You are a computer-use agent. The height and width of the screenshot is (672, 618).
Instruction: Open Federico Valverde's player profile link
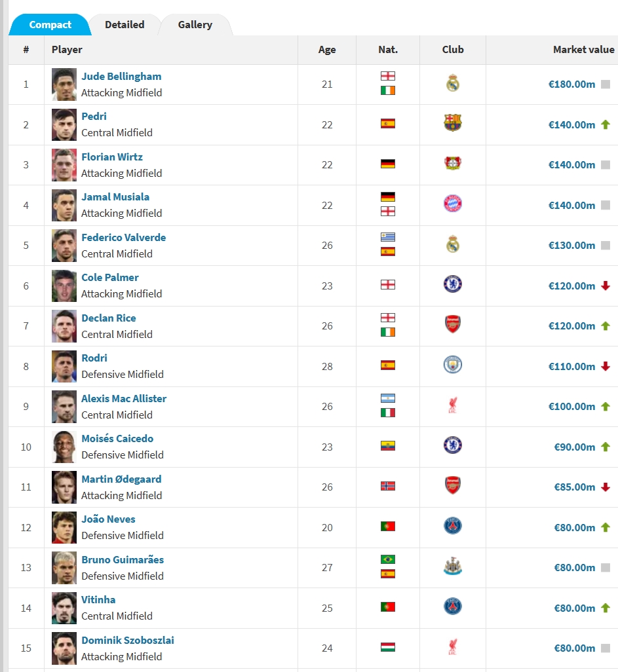[123, 237]
